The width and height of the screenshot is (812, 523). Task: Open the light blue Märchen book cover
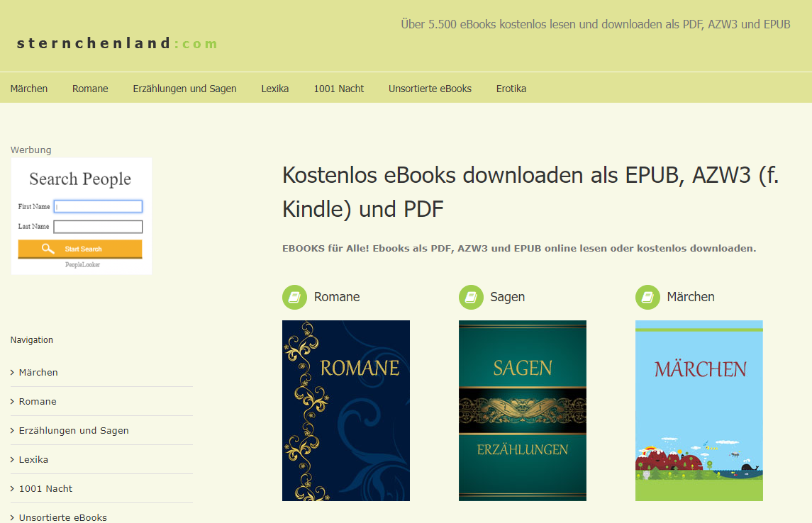[699, 410]
